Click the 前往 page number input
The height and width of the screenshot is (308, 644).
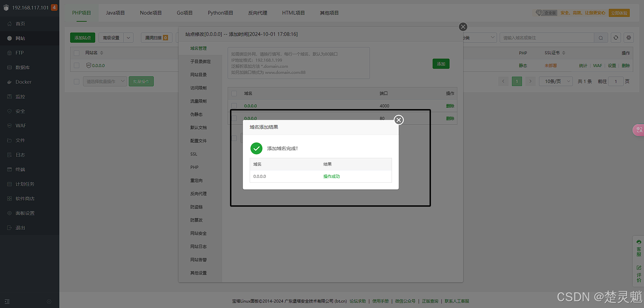coord(616,81)
